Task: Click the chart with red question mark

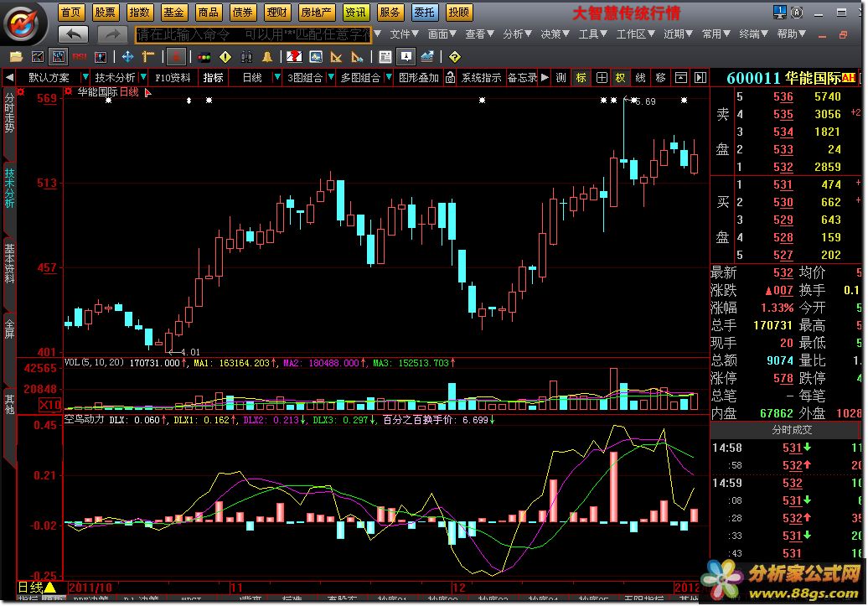Action: click(294, 56)
